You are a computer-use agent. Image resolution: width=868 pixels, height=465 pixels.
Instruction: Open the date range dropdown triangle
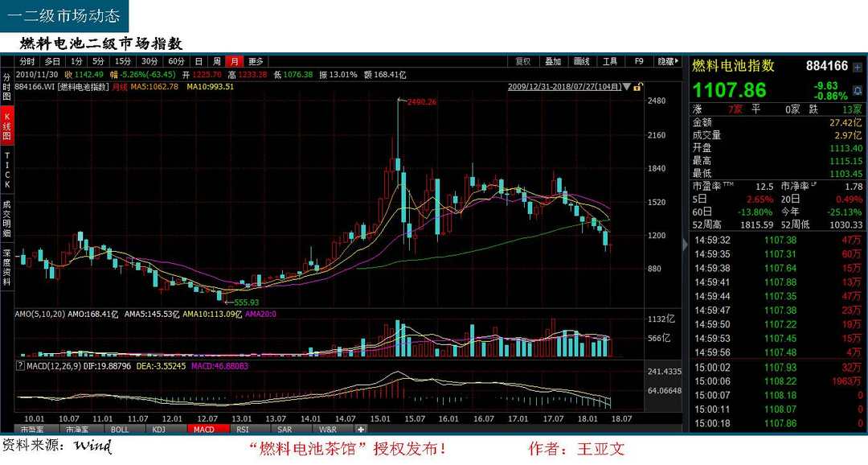pyautogui.click(x=627, y=87)
